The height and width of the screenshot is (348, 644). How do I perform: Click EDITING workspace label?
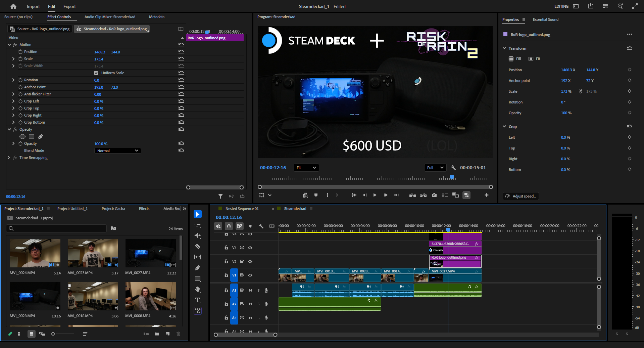pos(561,6)
